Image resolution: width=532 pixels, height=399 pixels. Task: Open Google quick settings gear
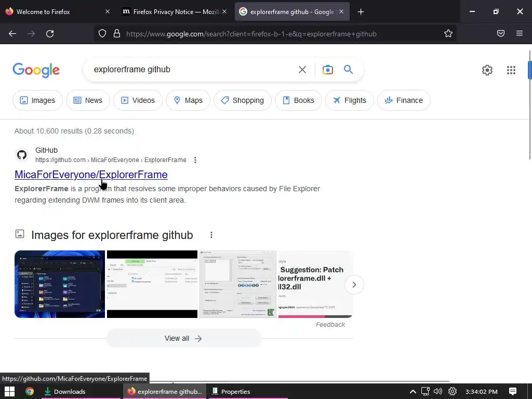[x=487, y=70]
